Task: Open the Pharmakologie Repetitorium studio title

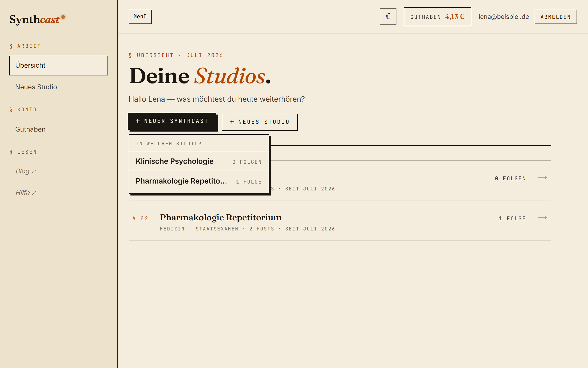Action: coord(221,217)
